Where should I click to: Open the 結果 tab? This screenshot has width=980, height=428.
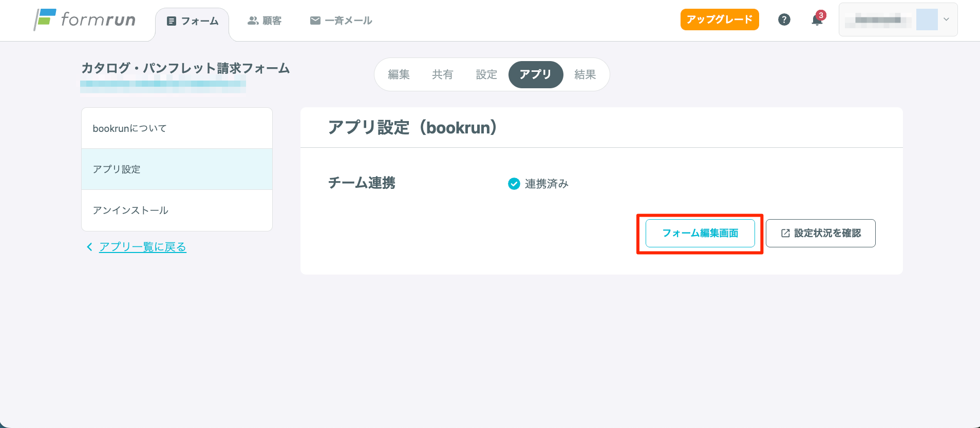point(585,74)
